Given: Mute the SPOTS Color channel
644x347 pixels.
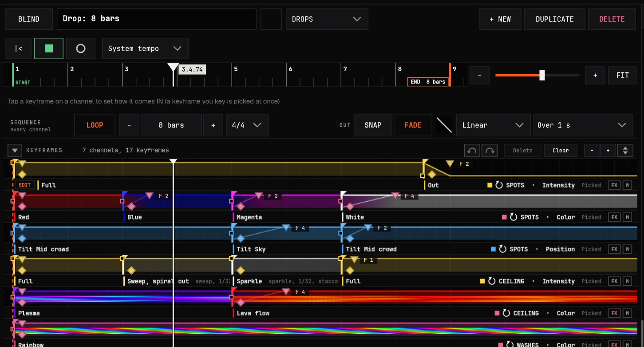Looking at the screenshot, I should point(627,217).
